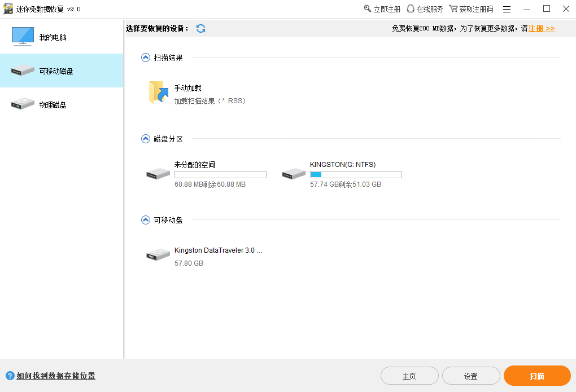Click the headset icon for 在线服务
The width and height of the screenshot is (576, 392).
click(411, 8)
